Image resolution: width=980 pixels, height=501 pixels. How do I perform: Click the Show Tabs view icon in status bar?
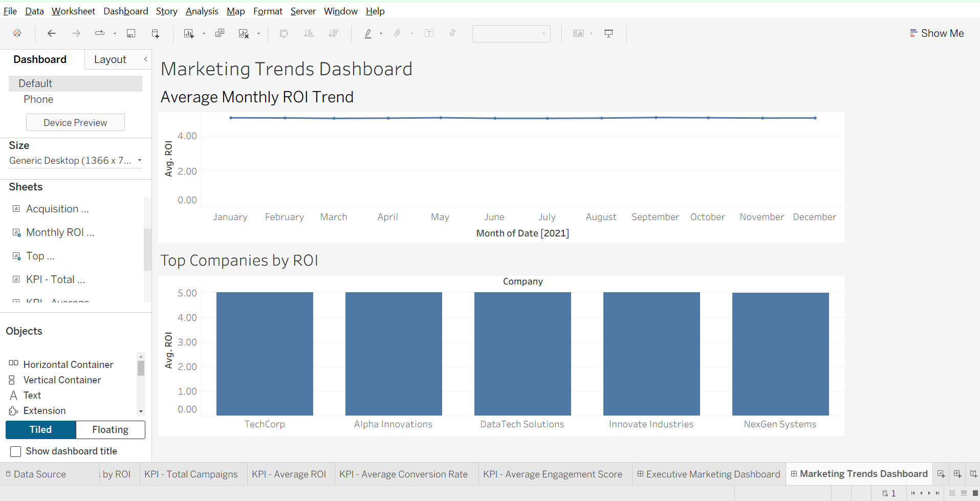click(x=975, y=493)
